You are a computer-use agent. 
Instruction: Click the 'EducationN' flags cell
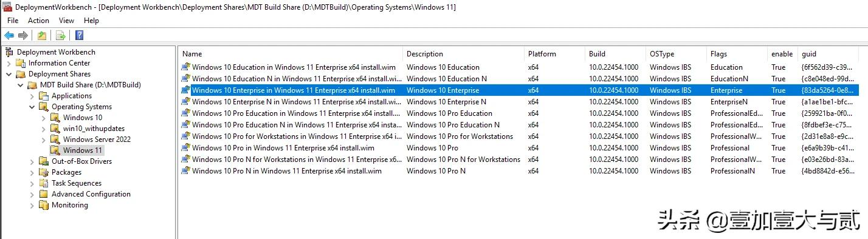[729, 79]
